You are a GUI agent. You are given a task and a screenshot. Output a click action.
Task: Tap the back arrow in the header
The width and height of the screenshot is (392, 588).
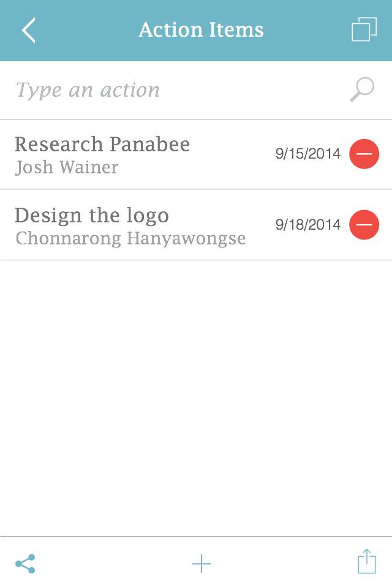pyautogui.click(x=29, y=30)
